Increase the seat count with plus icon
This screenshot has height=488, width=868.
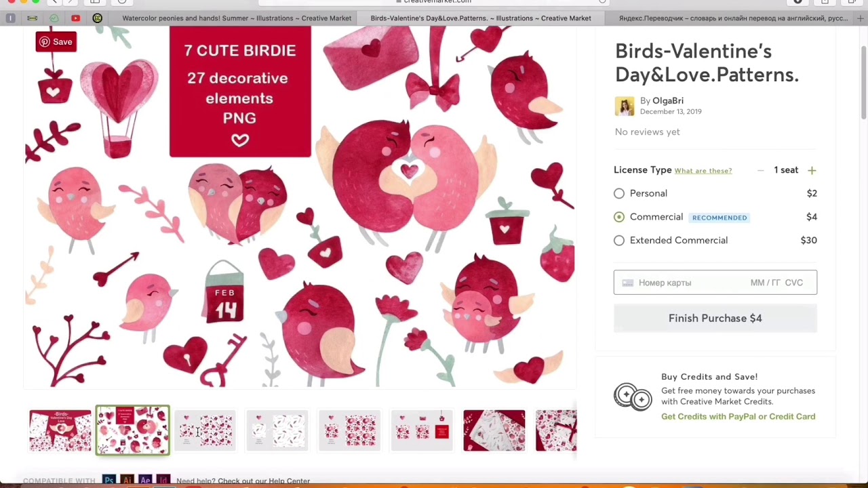(812, 170)
